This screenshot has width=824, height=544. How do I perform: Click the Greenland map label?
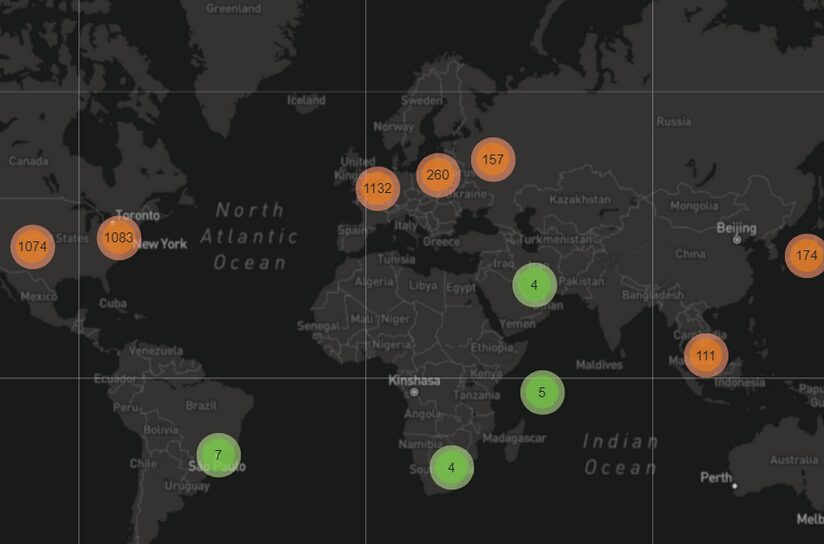(233, 8)
